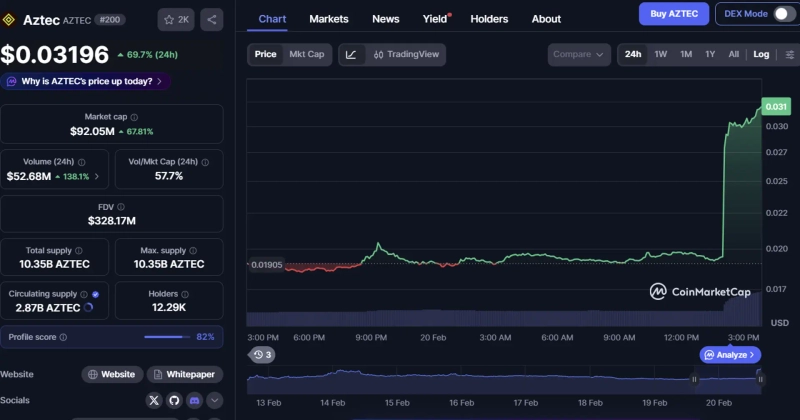
Task: Add Aztec to watchlist with the star button
Action: point(177,19)
